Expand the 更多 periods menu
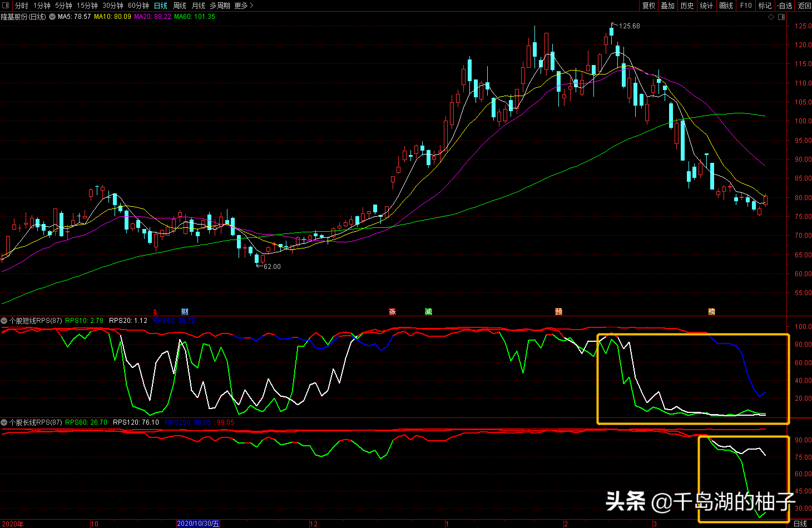This screenshot has height=528, width=812. click(x=244, y=6)
